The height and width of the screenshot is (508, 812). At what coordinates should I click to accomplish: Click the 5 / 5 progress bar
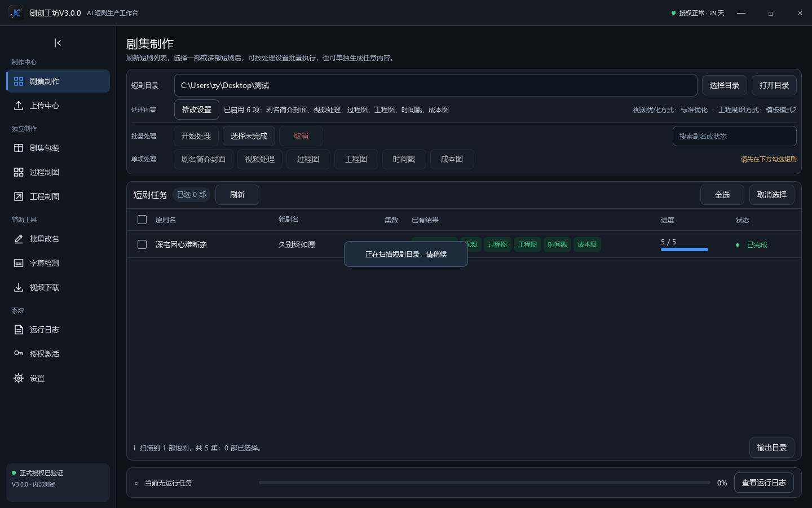pyautogui.click(x=685, y=249)
